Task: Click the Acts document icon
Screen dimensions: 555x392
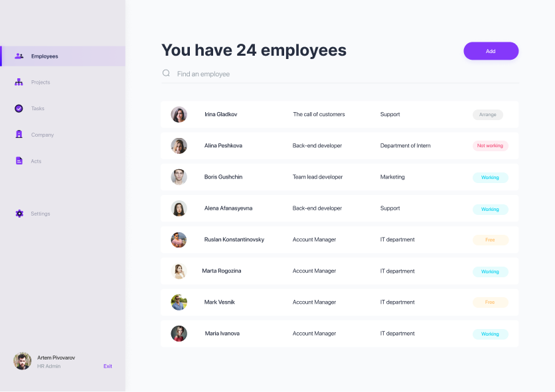Action: pos(19,161)
